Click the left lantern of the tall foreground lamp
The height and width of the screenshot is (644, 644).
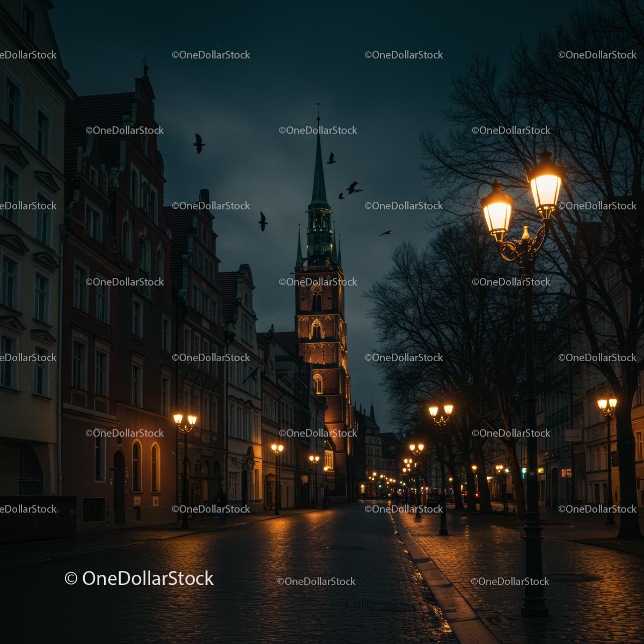pos(497,211)
